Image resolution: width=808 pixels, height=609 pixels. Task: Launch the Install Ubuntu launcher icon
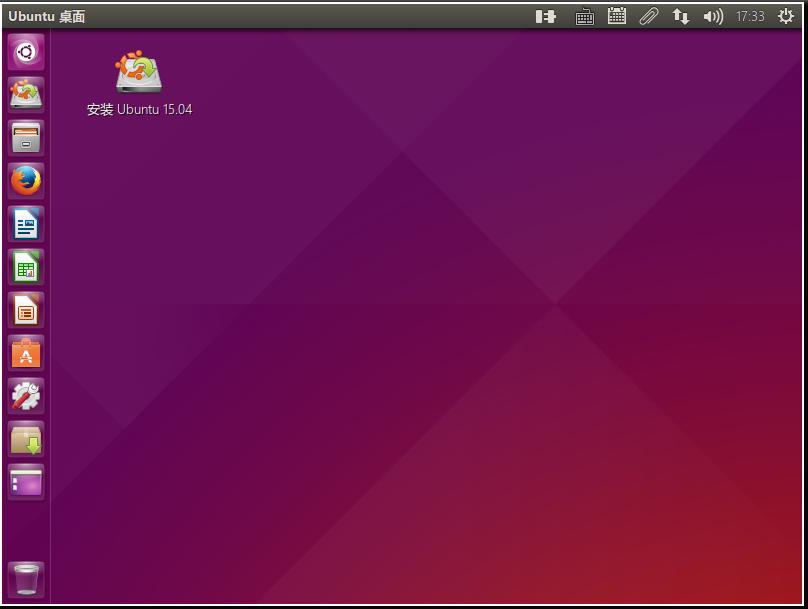coord(26,95)
